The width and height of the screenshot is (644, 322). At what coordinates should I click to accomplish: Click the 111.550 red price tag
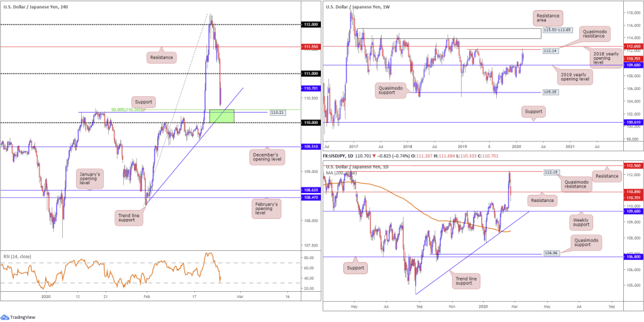(x=310, y=47)
